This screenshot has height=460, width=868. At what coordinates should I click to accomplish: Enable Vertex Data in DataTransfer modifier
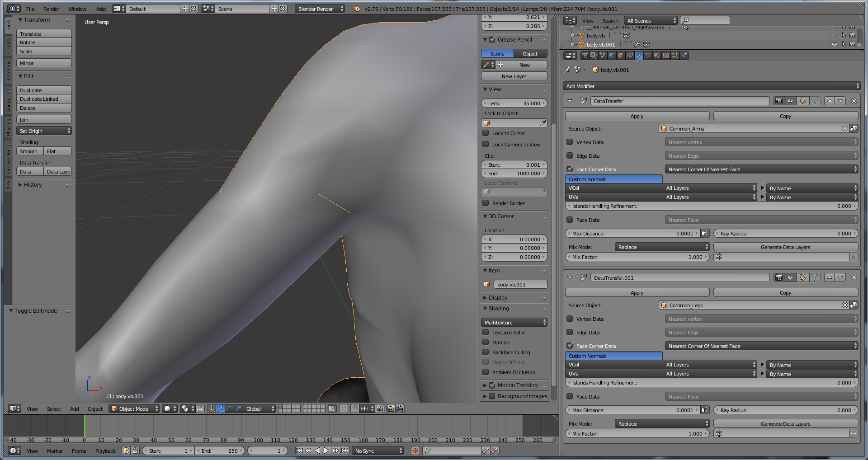pos(570,142)
